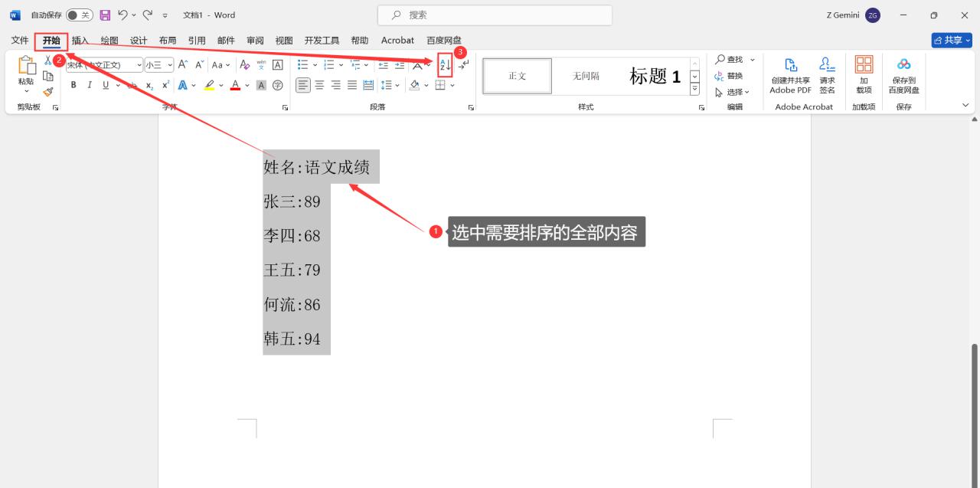980x488 pixels.
Task: Click Request Signatures icon
Action: tap(827, 75)
